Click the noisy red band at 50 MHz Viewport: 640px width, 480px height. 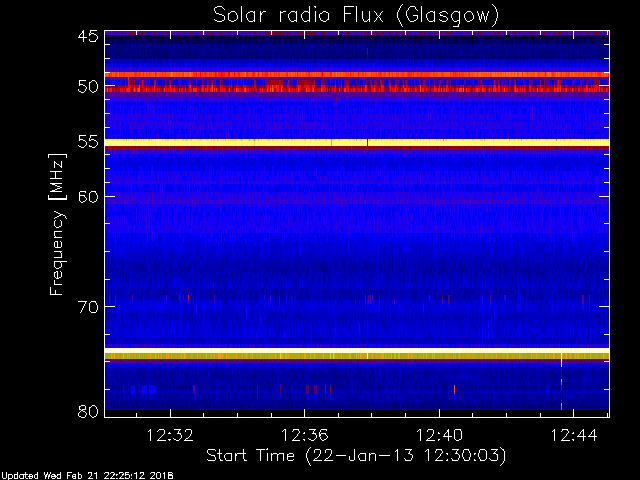(357, 88)
